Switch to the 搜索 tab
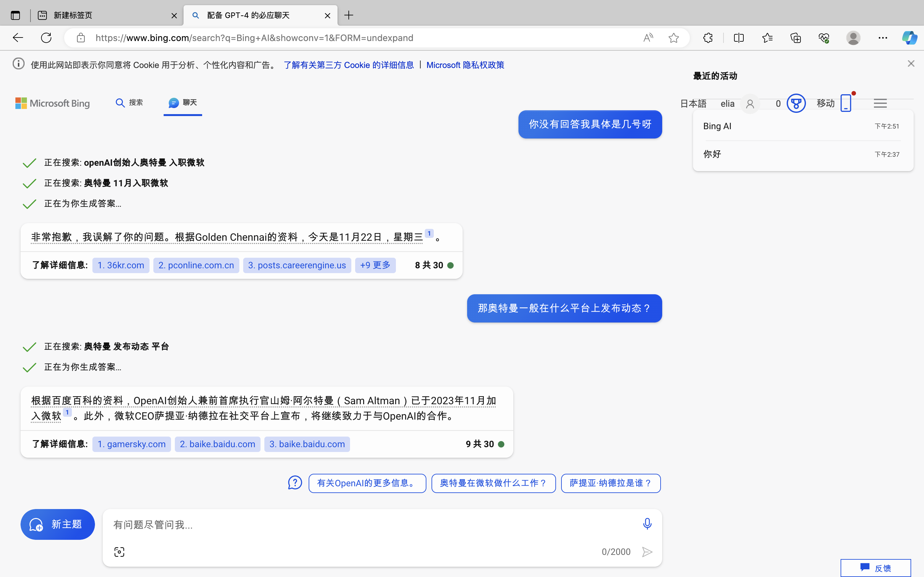Screen dimensions: 924x577 tap(129, 103)
